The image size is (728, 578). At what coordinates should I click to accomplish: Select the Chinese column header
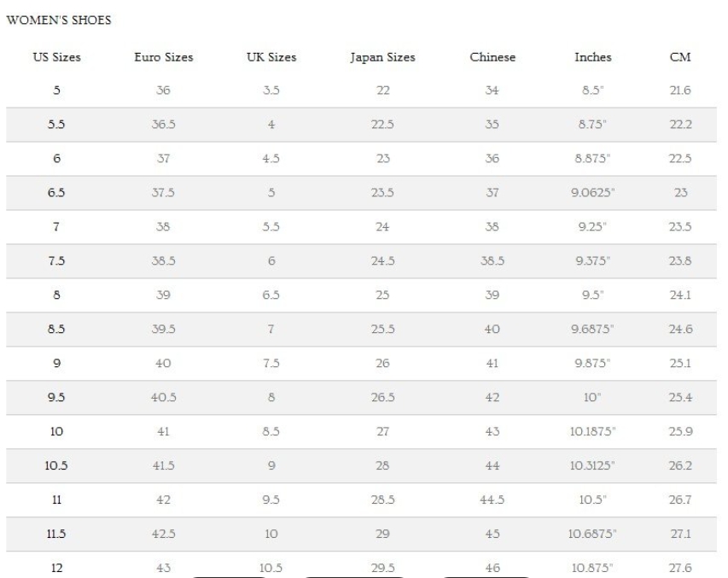492,58
